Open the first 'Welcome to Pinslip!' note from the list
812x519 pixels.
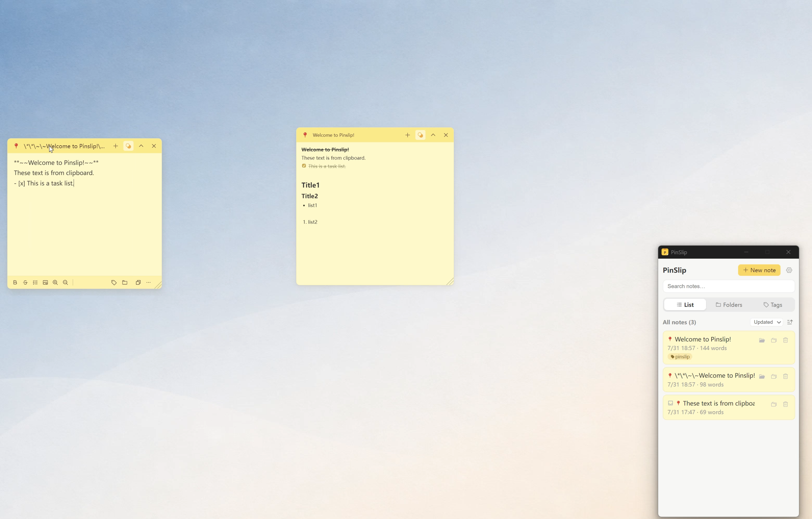pyautogui.click(x=729, y=348)
